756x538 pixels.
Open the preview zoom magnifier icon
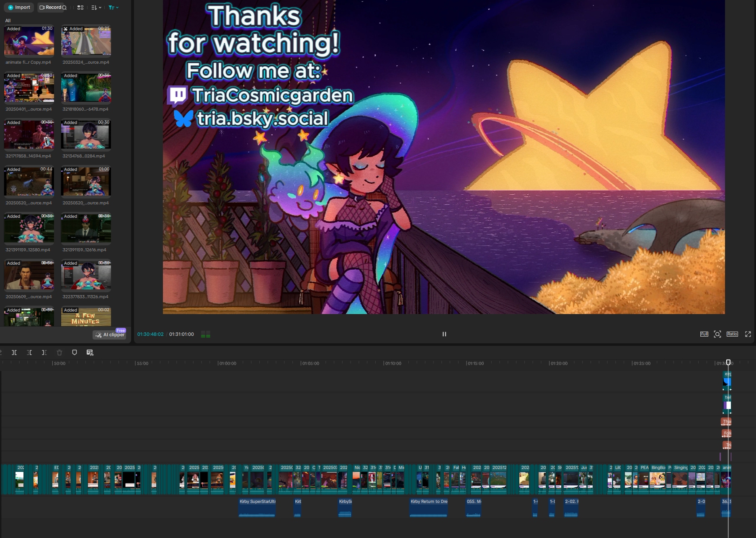717,334
